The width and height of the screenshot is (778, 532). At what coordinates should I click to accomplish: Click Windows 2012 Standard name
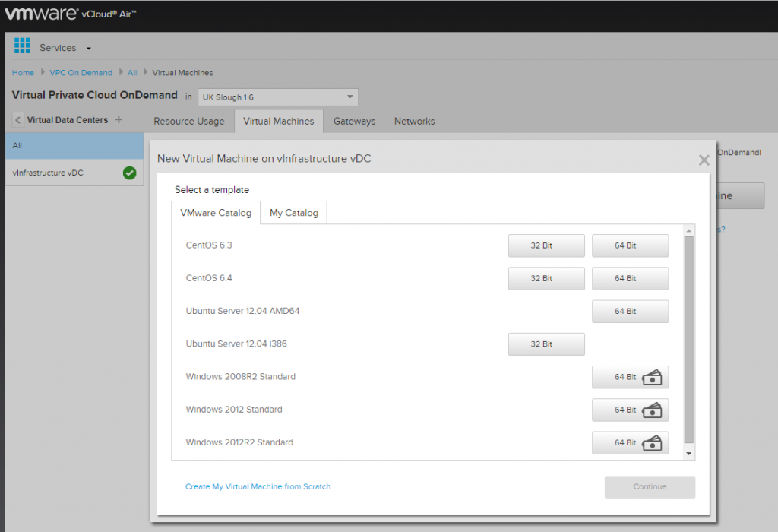234,410
